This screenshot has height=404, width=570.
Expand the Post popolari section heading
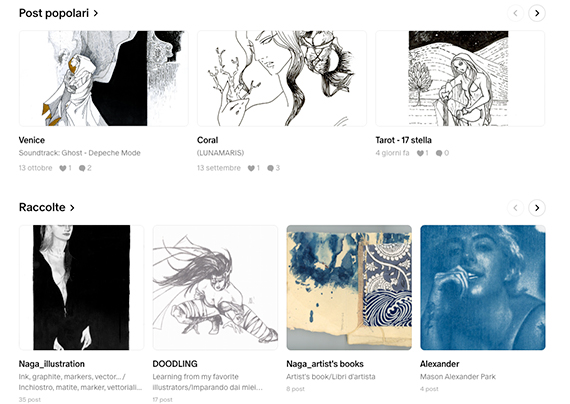click(x=59, y=13)
